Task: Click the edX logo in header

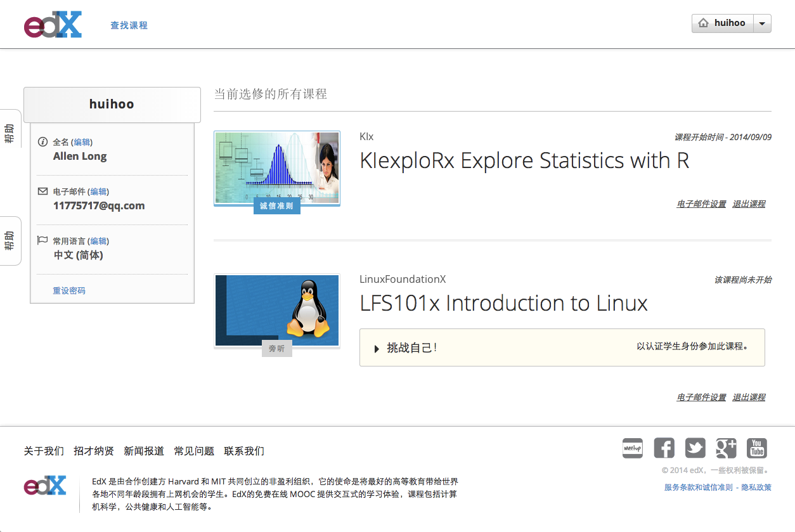Action: tap(53, 25)
